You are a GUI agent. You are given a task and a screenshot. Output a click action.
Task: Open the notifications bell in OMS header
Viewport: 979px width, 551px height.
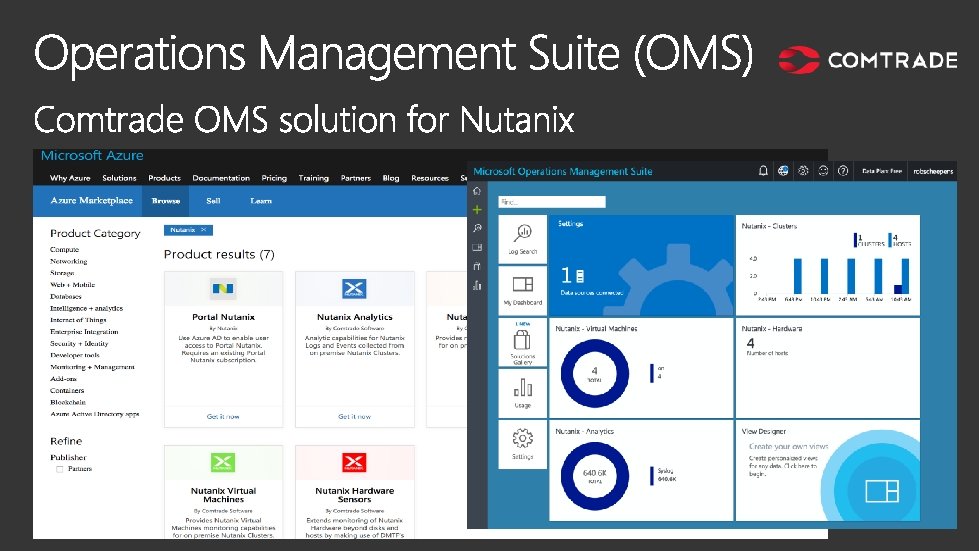(763, 170)
